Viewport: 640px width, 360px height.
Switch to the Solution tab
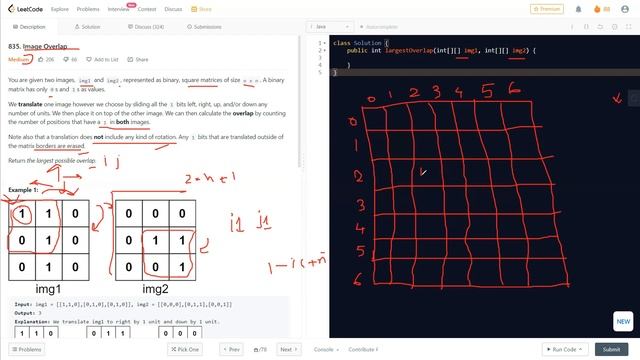point(87,27)
